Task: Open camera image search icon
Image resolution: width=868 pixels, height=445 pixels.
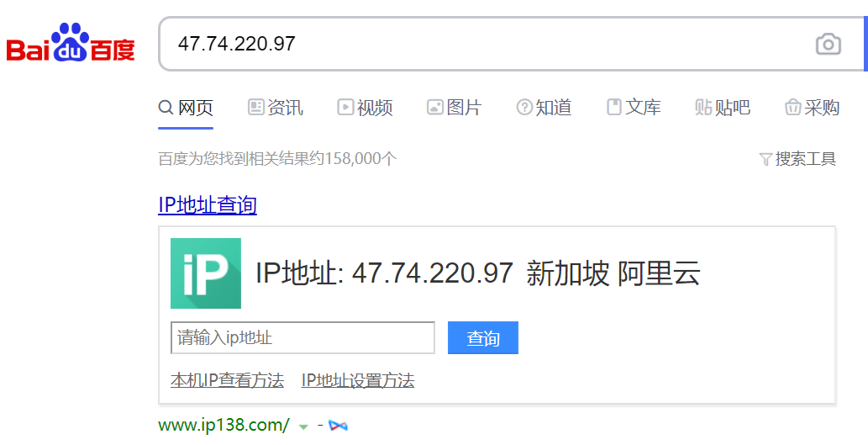Action: [829, 45]
